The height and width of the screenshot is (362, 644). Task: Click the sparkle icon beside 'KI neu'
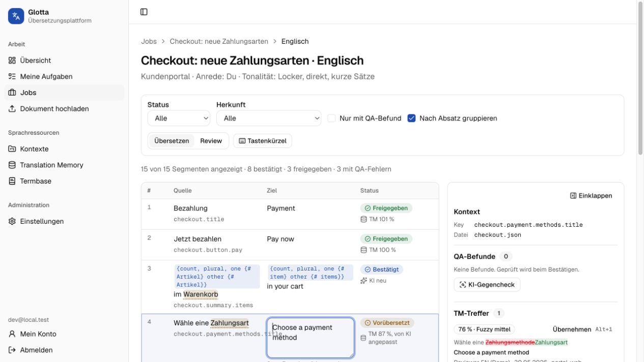[363, 281]
